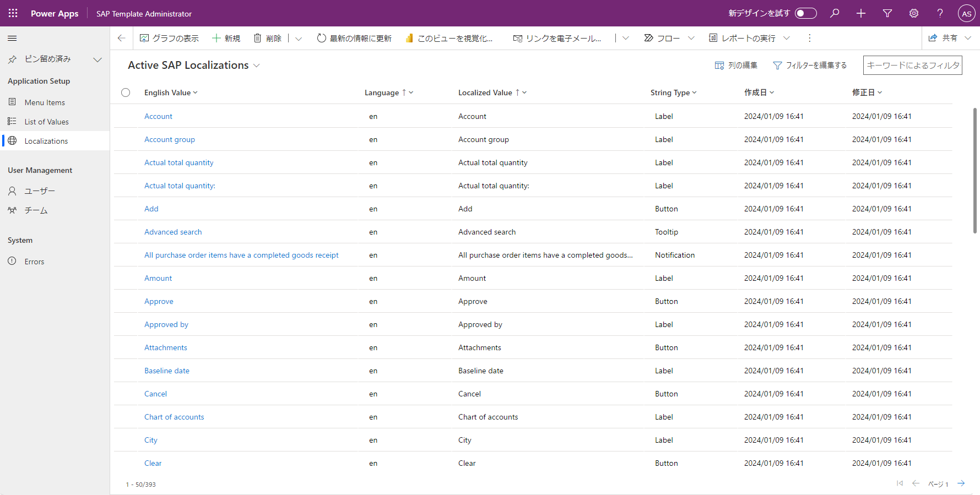Click このビューを視覚化 Power BI button

click(x=449, y=38)
